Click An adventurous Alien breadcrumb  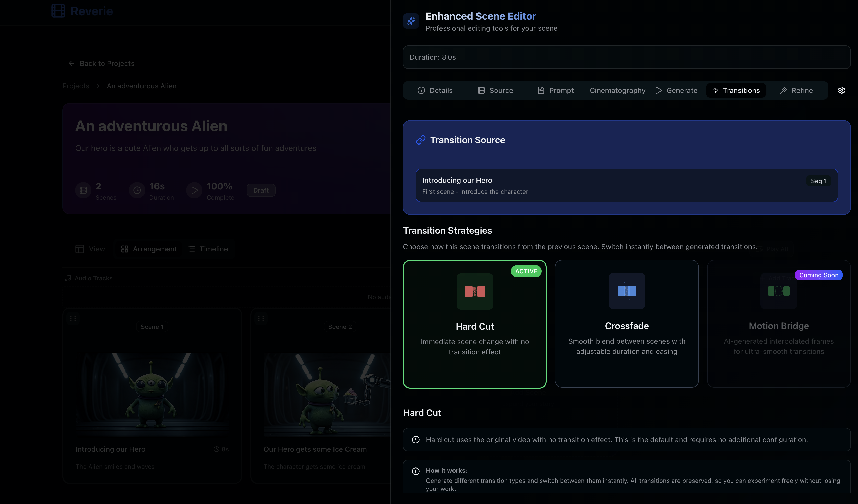tap(142, 86)
